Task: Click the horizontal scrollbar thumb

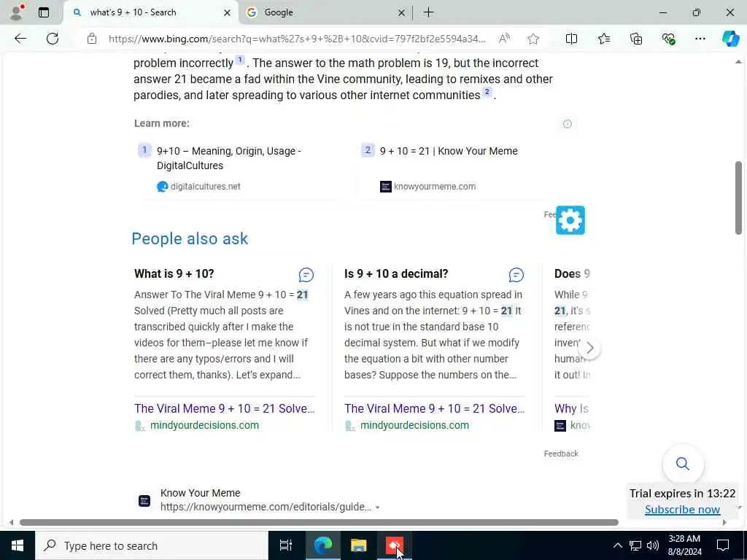Action: click(x=319, y=522)
